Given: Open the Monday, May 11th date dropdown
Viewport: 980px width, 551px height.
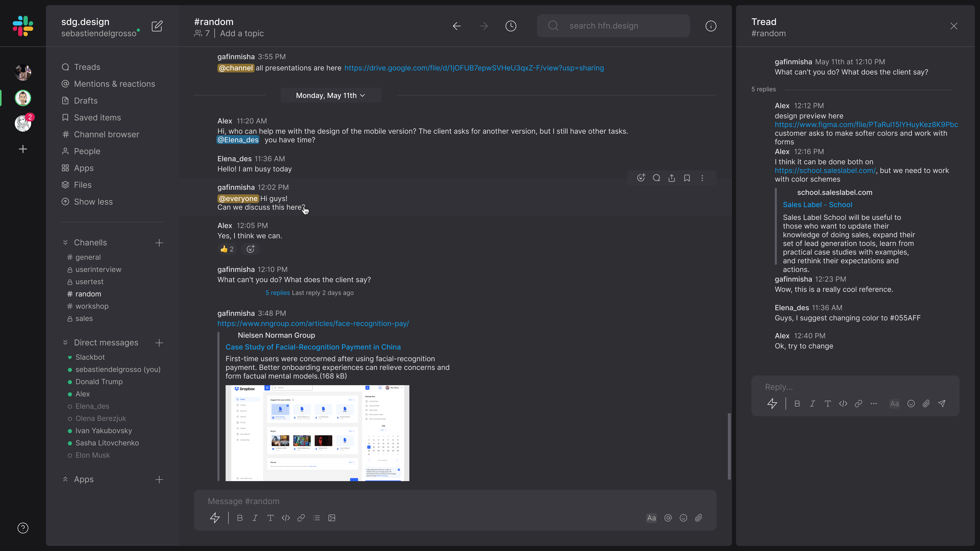Looking at the screenshot, I should [x=330, y=95].
